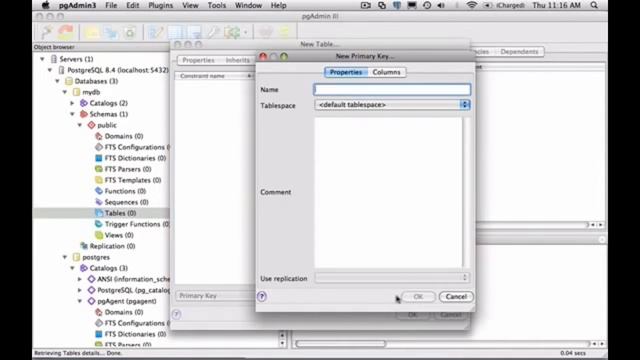This screenshot has height=360, width=640.
Task: Switch to the Columns tab in New Primary Key
Action: 386,72
